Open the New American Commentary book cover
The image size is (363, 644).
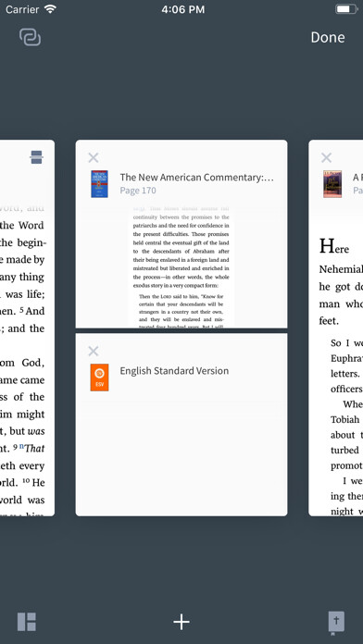(x=99, y=184)
